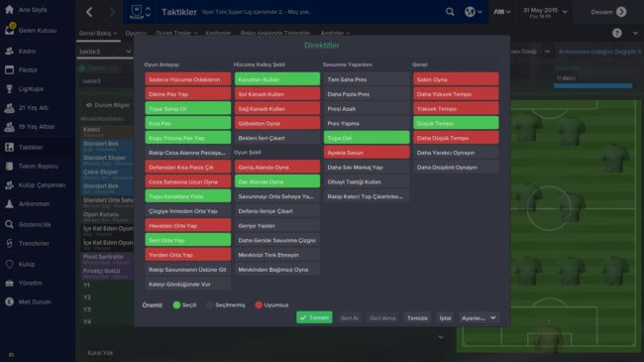
Task: Click the green Seçili legend swatch
Action: [176, 304]
